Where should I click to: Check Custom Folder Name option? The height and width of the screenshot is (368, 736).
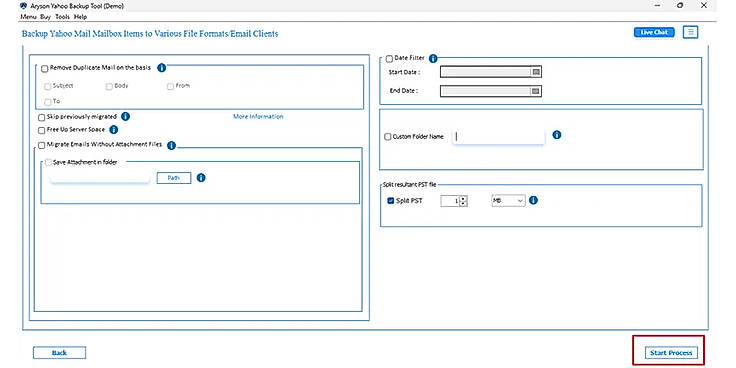387,137
